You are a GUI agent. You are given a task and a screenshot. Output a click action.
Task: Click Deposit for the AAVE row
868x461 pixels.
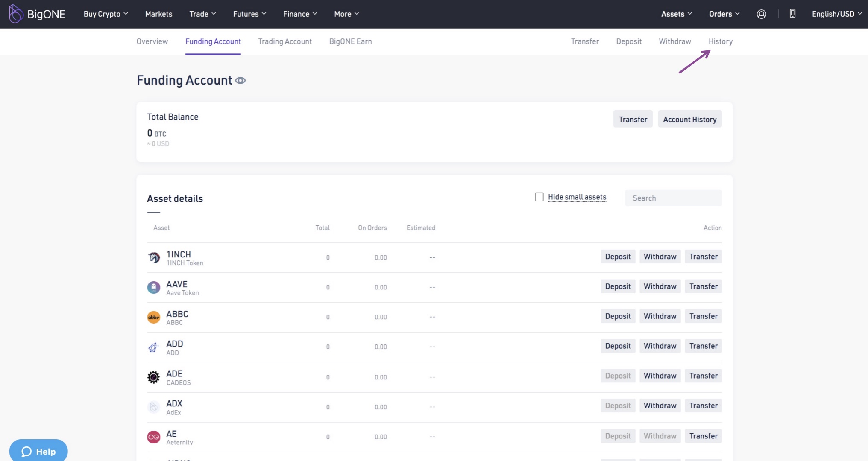[x=618, y=286]
